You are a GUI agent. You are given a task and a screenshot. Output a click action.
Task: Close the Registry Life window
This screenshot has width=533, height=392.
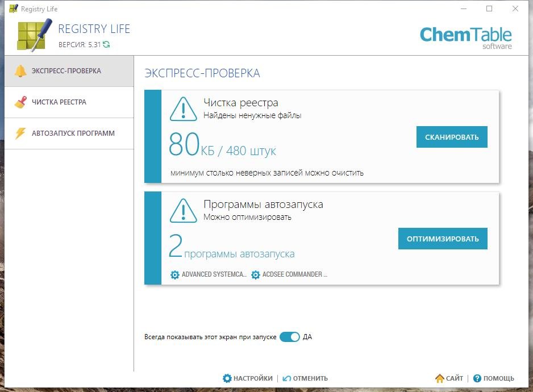pos(515,9)
